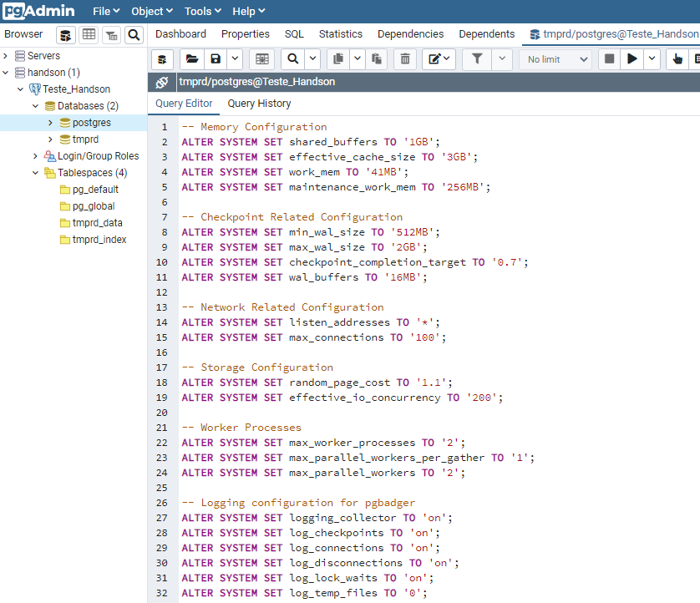The height and width of the screenshot is (603, 700).
Task: Click the Paste icon in query toolbar
Action: click(x=377, y=59)
